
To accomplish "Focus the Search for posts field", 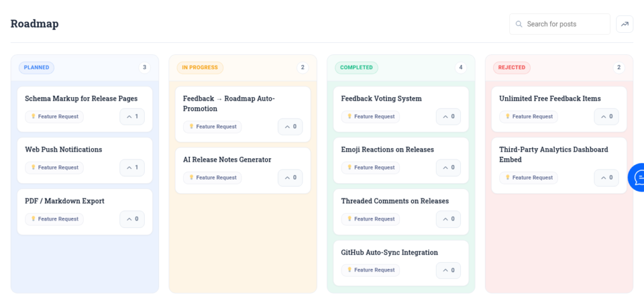I will pyautogui.click(x=560, y=24).
